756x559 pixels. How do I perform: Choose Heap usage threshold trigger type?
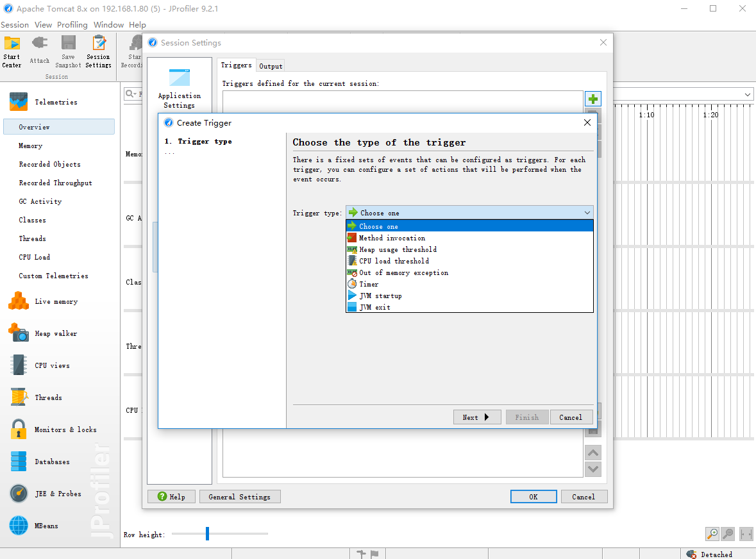(x=469, y=249)
